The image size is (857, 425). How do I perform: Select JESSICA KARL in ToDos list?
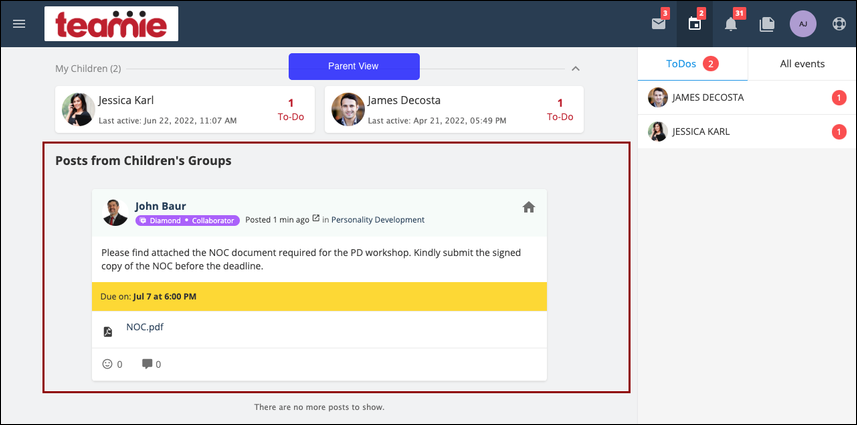(x=747, y=132)
